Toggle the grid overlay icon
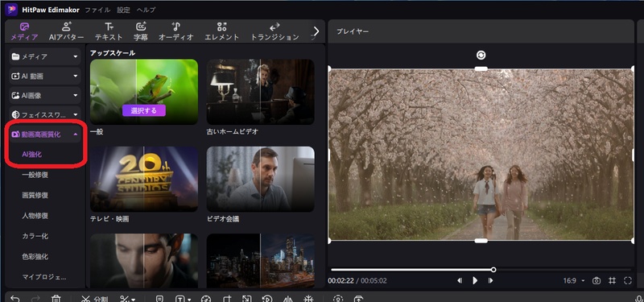This screenshot has height=302, width=644. [612, 280]
